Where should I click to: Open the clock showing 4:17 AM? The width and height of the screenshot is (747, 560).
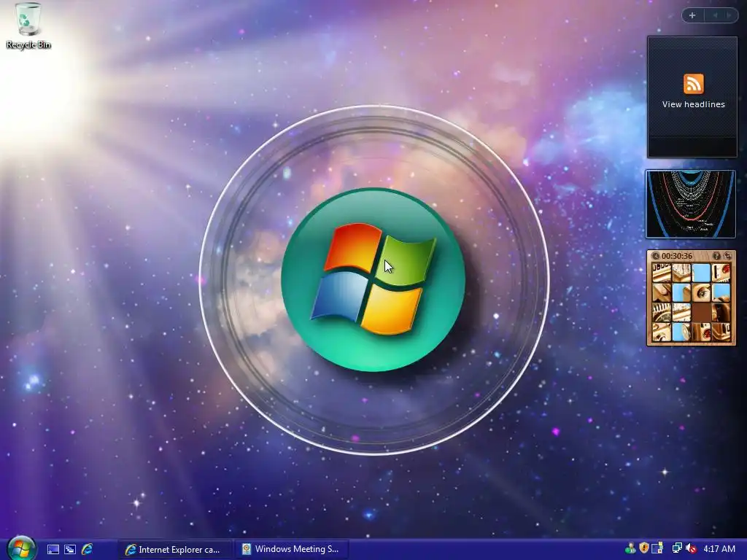coord(719,549)
